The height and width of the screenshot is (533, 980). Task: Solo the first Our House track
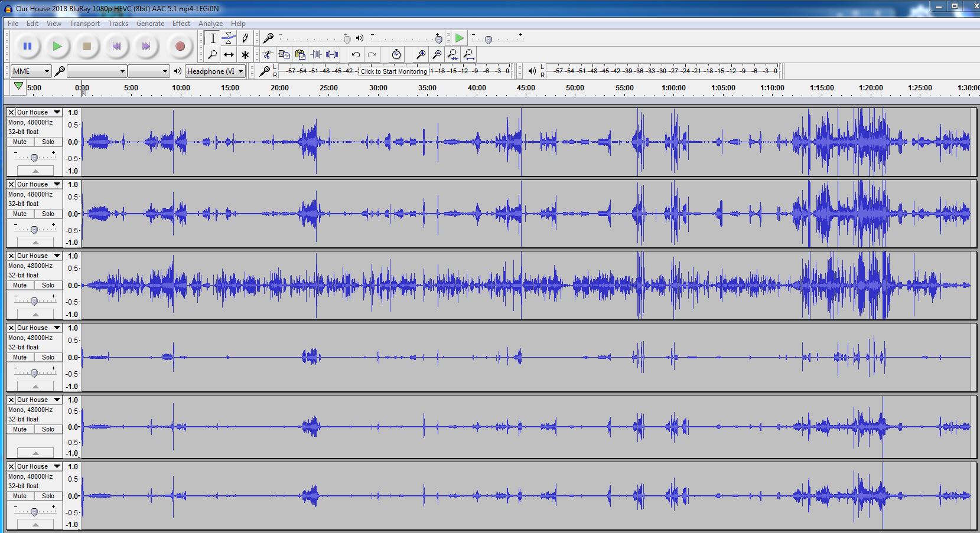pos(48,142)
